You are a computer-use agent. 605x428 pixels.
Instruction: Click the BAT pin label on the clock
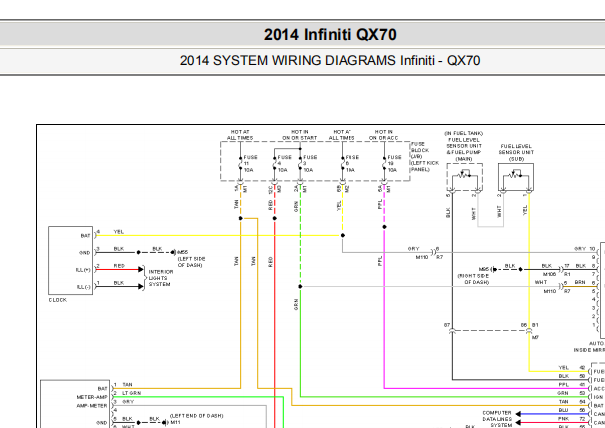(85, 235)
